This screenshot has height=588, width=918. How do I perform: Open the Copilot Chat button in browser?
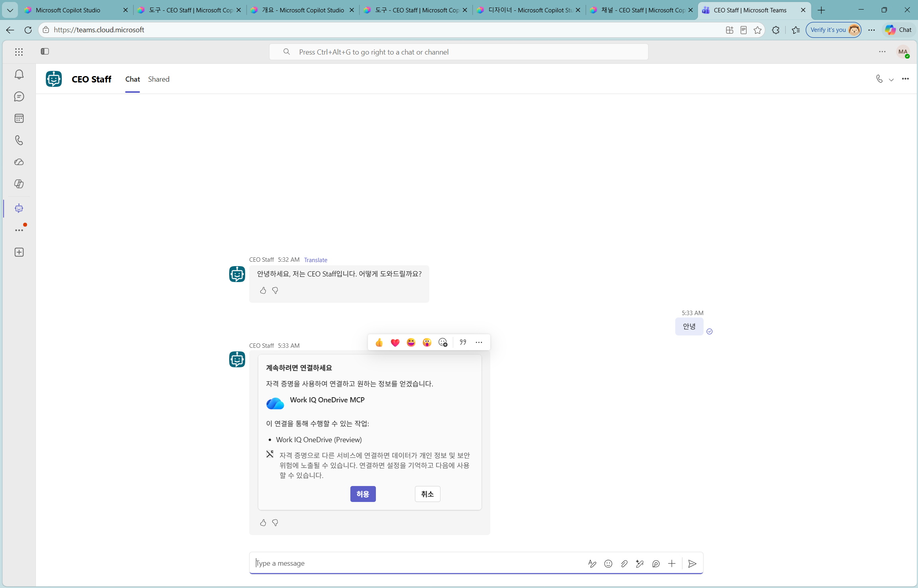click(898, 30)
